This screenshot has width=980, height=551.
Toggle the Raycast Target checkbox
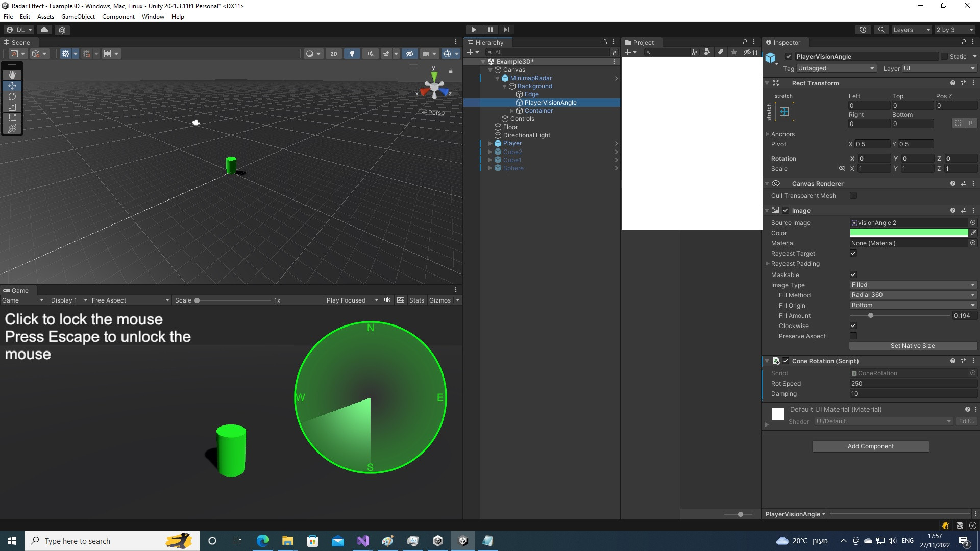(853, 253)
